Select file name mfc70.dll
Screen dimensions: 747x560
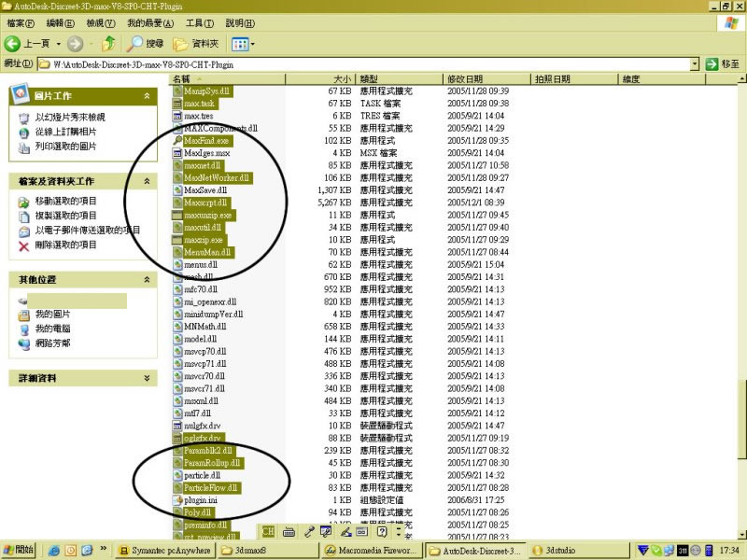201,289
